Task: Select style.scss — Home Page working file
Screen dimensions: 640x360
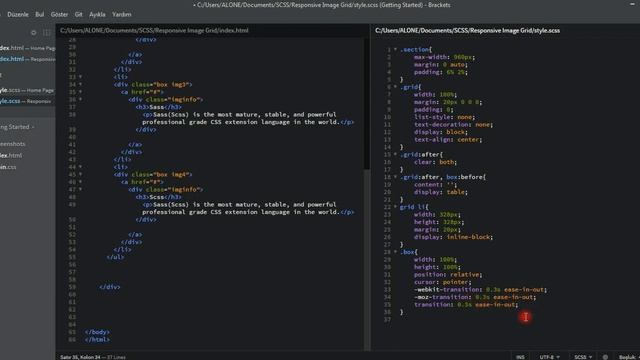Action: coord(27,90)
